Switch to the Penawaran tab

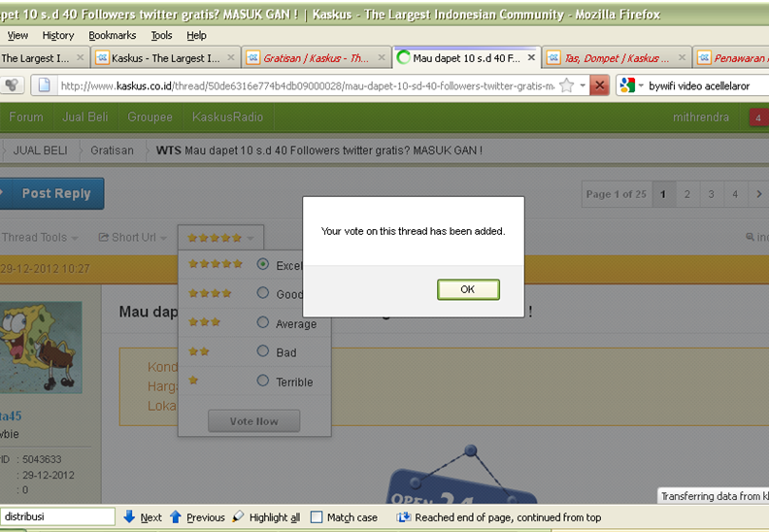(731, 58)
